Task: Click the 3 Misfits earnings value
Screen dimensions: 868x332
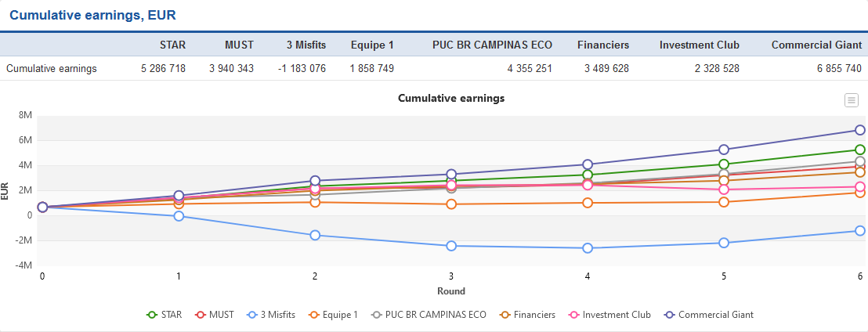Action: [x=302, y=68]
